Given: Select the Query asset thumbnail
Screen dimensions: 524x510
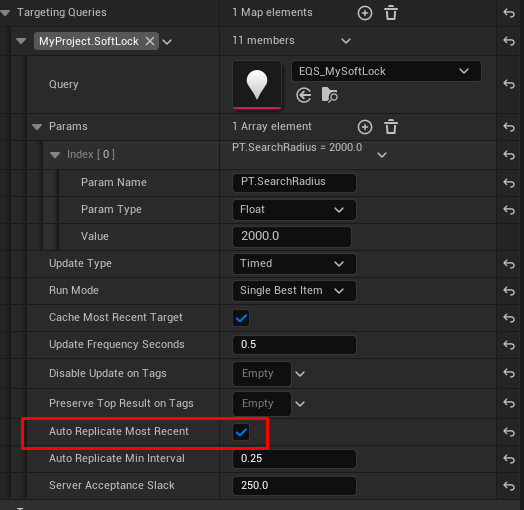Looking at the screenshot, I should tap(257, 85).
